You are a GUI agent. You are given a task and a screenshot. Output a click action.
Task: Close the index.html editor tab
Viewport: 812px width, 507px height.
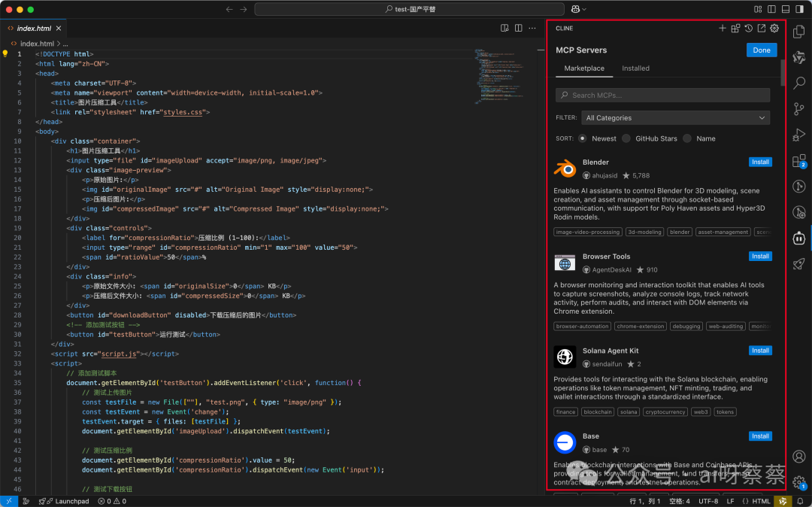pyautogui.click(x=59, y=28)
